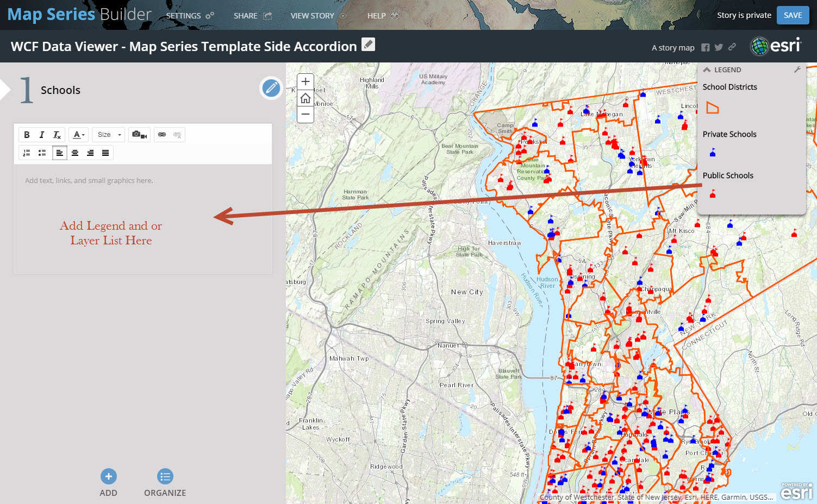Click into the text editor area
817x504 pixels.
click(x=143, y=219)
